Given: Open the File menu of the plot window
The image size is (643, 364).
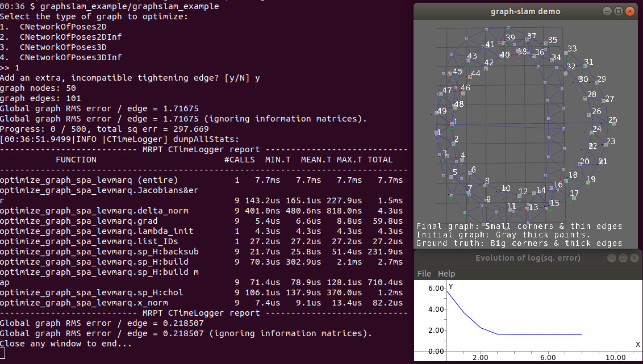Looking at the screenshot, I should 423,273.
